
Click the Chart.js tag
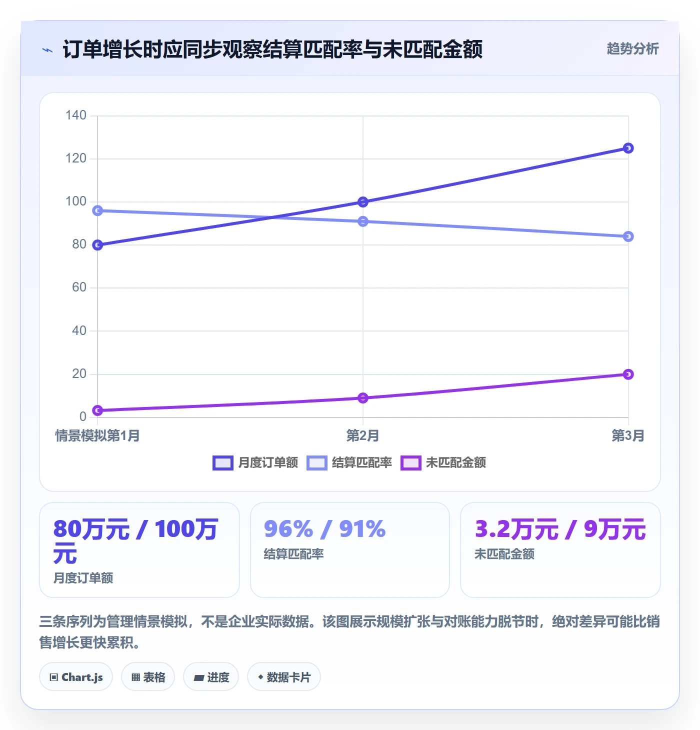76,677
